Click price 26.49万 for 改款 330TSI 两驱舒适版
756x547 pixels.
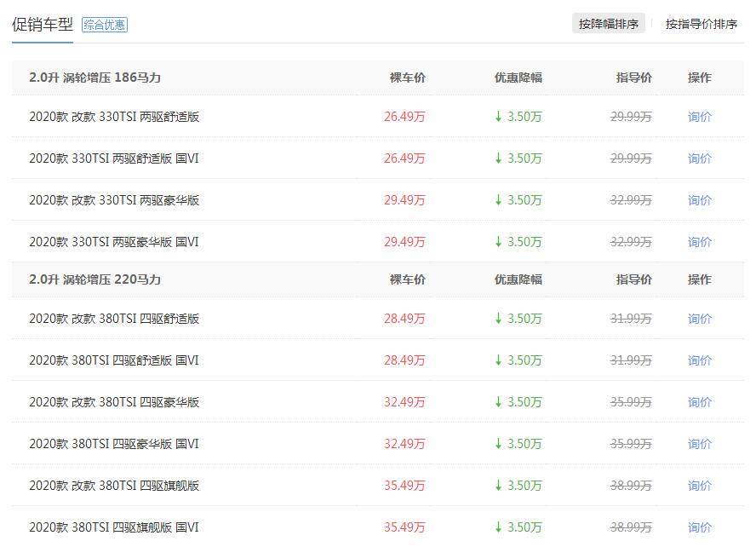pyautogui.click(x=404, y=117)
